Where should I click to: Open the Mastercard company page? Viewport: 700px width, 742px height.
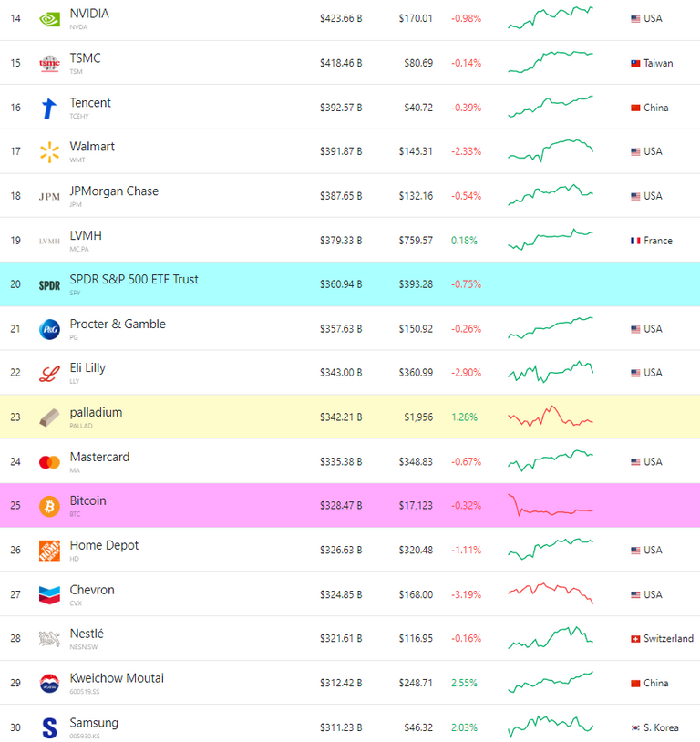(x=99, y=457)
